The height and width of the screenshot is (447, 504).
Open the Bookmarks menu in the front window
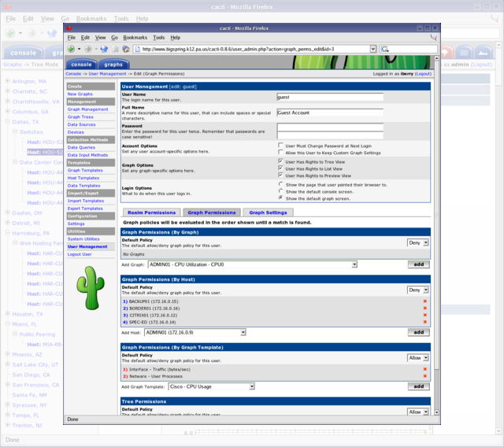[135, 38]
